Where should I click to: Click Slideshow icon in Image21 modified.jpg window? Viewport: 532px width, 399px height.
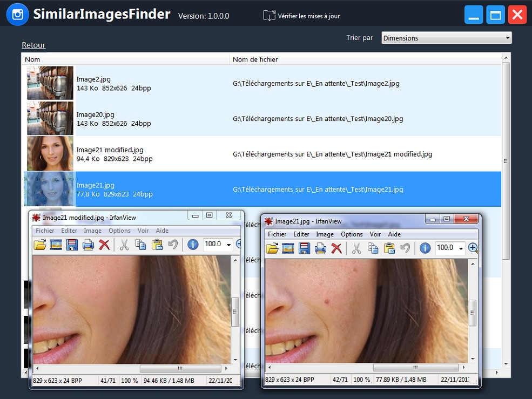tap(56, 244)
